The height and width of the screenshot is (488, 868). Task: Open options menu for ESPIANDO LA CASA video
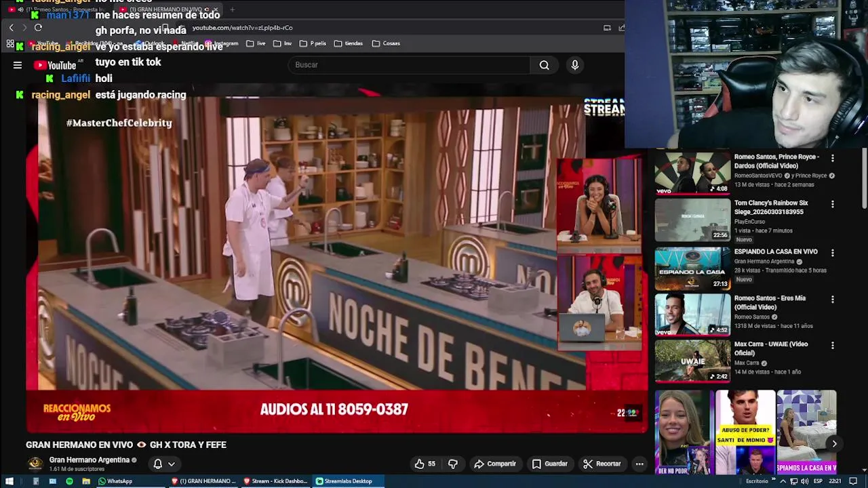(x=833, y=252)
